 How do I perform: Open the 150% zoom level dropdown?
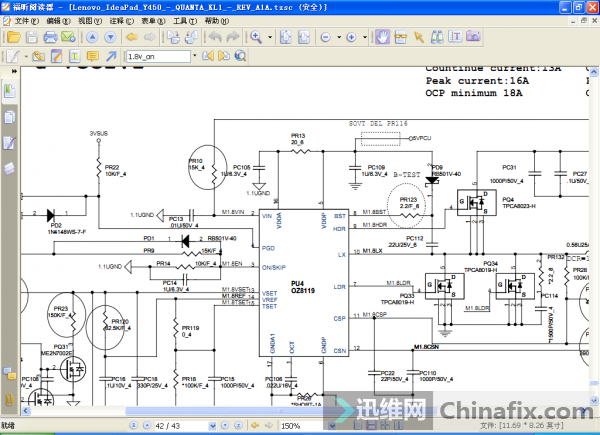[332, 425]
